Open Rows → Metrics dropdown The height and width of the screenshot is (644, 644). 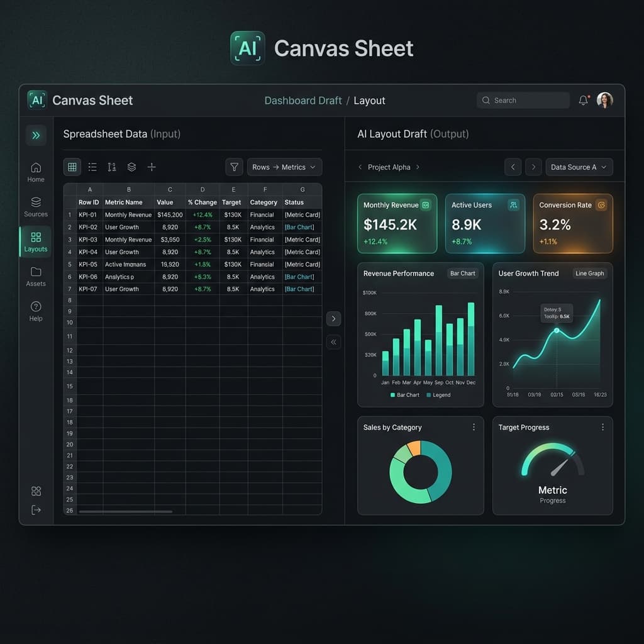[284, 167]
